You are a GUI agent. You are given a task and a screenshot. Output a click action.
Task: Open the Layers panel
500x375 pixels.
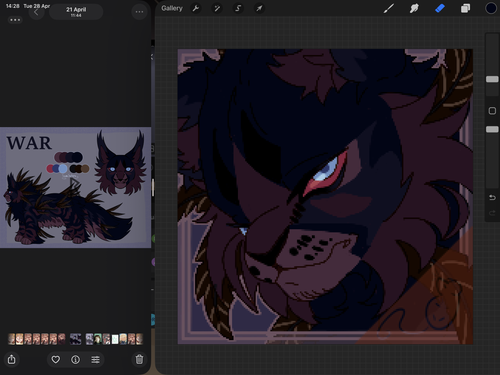click(x=465, y=8)
